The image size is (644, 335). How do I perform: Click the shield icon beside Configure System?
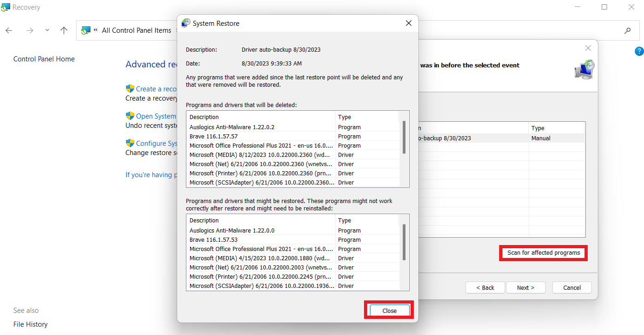click(x=130, y=143)
